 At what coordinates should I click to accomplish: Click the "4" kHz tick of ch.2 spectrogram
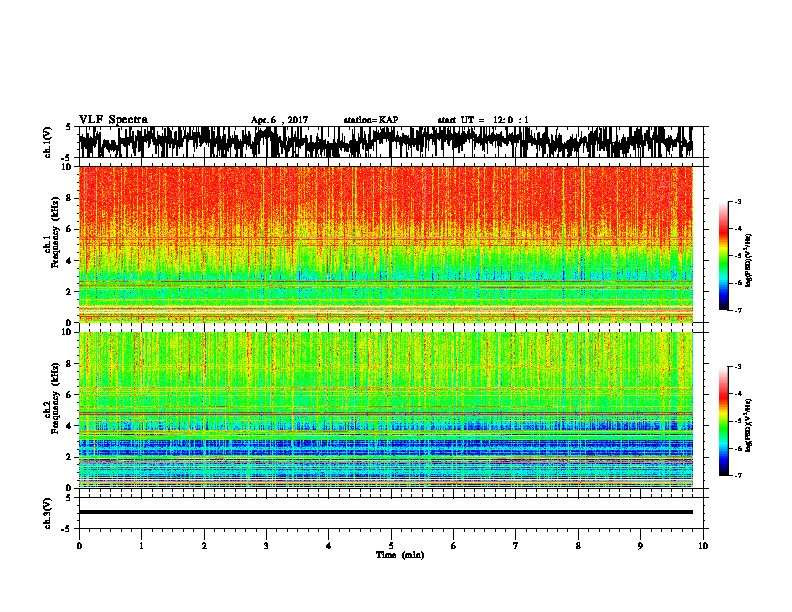[x=70, y=426]
